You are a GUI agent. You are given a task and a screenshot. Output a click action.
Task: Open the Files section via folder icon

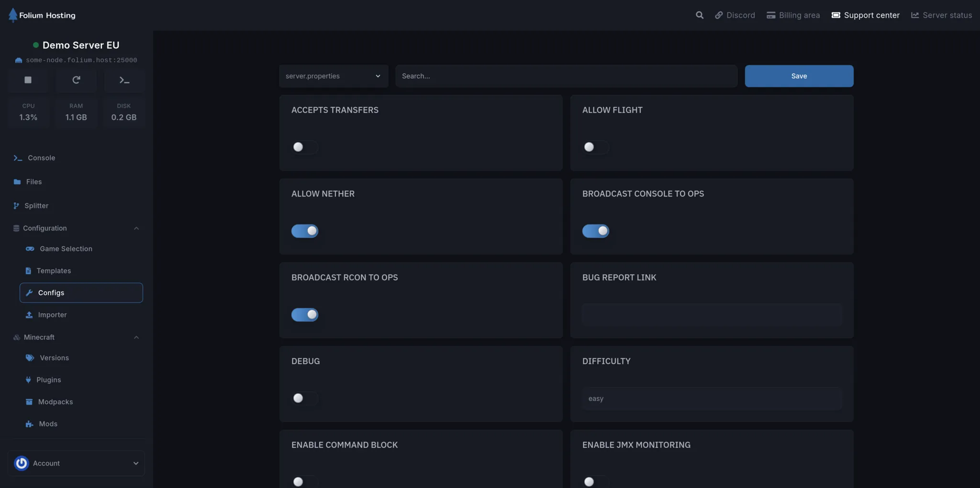click(17, 182)
